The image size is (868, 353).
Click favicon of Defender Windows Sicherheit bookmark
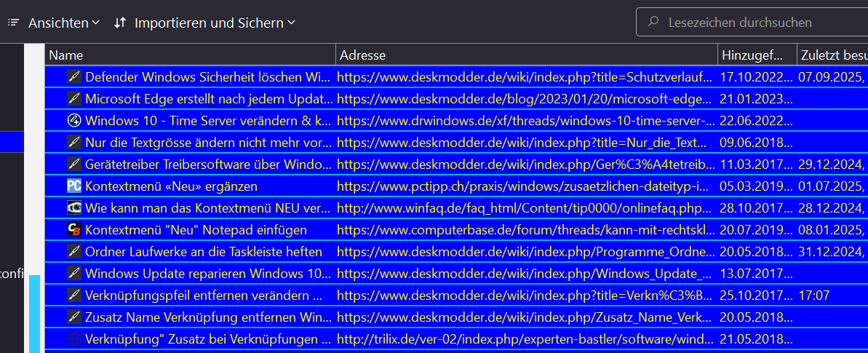74,77
